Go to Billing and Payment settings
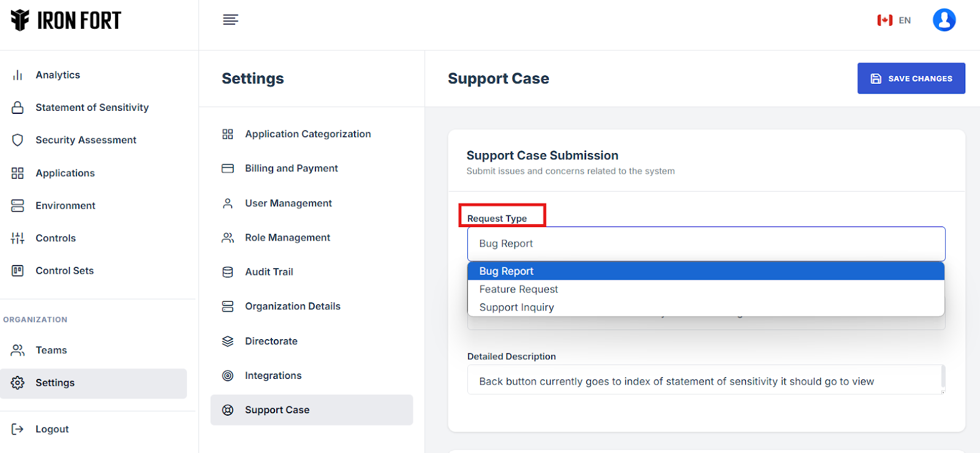Screen dimensions: 980x453 point(291,168)
